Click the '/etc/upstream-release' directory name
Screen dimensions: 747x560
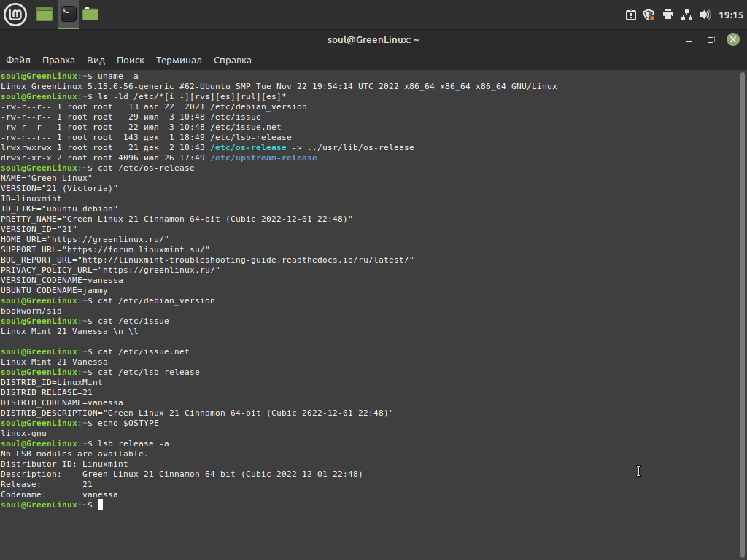coord(263,157)
